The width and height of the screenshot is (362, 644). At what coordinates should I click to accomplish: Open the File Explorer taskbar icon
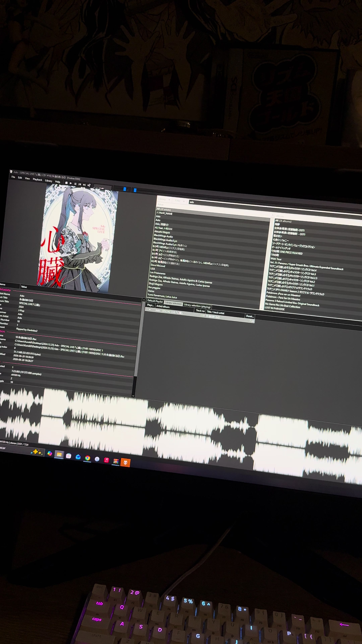click(59, 454)
